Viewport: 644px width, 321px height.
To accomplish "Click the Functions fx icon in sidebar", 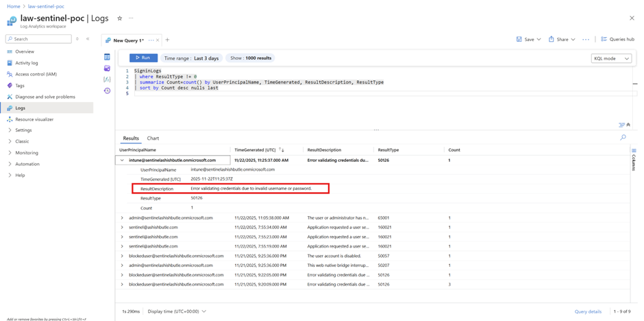I will point(107,80).
